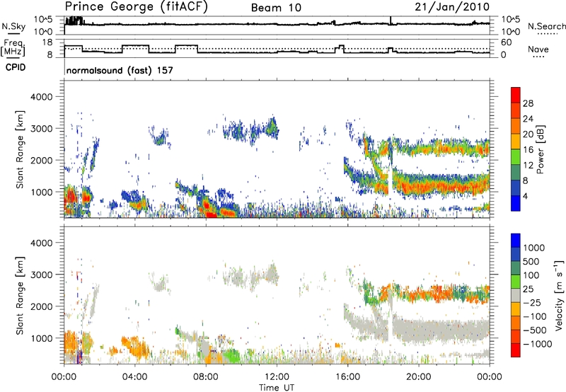Click the 'normalsound (fast) 157' mode text

[x=120, y=70]
